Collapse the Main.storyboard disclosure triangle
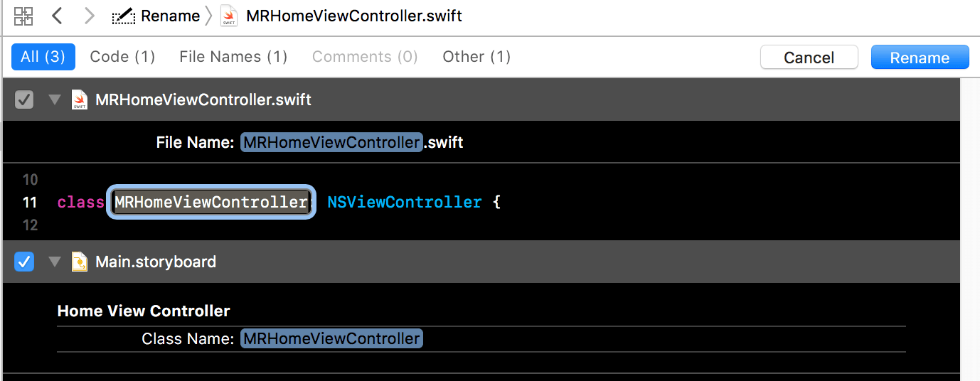This screenshot has height=381, width=980. coord(55,262)
